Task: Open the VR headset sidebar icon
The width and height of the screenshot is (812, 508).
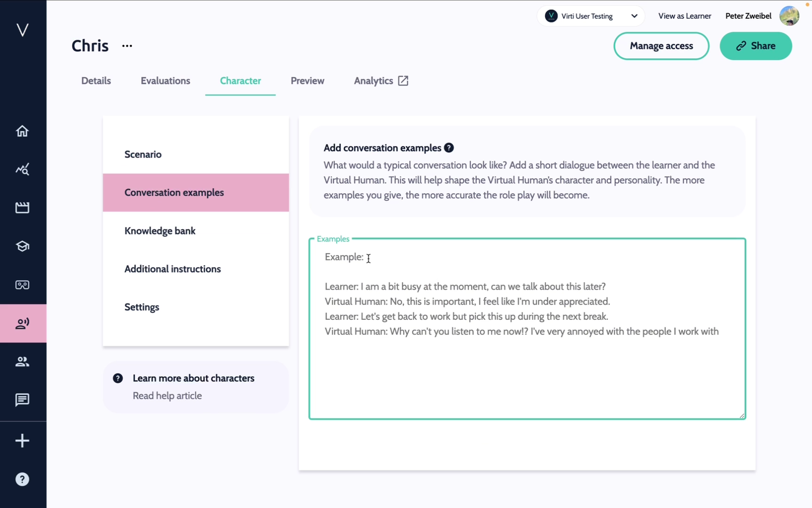Action: coord(22,285)
